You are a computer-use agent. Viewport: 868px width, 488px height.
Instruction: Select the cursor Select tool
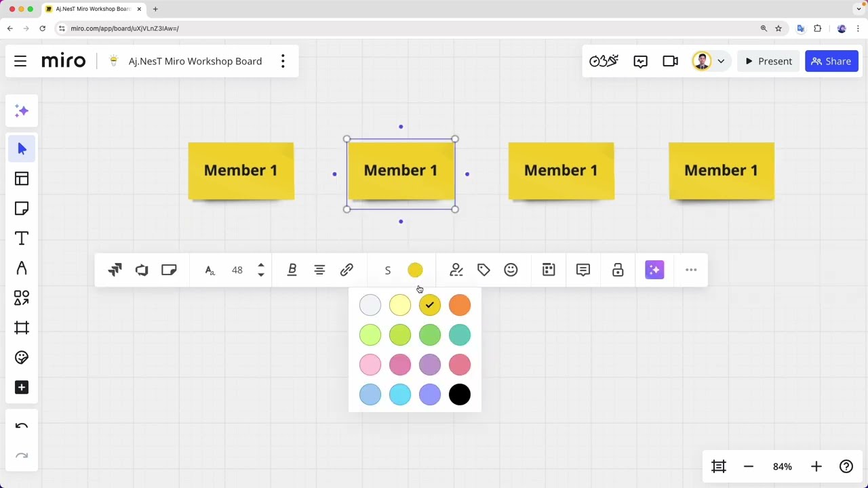(22, 148)
